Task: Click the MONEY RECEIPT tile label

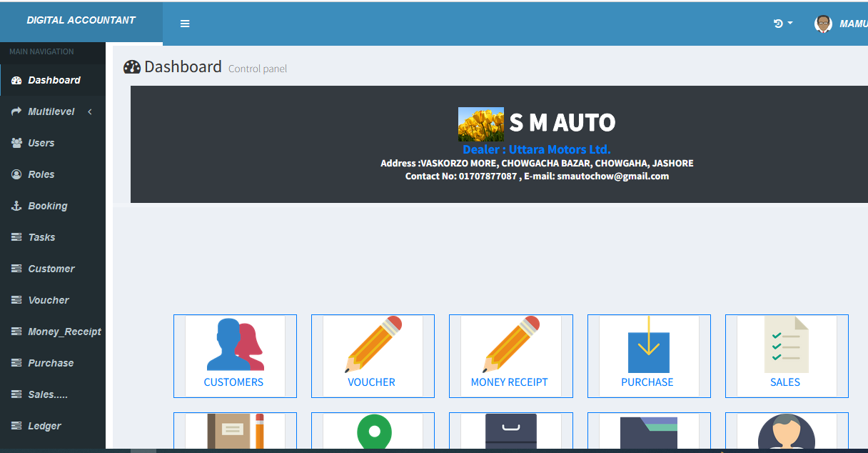Action: (x=510, y=382)
